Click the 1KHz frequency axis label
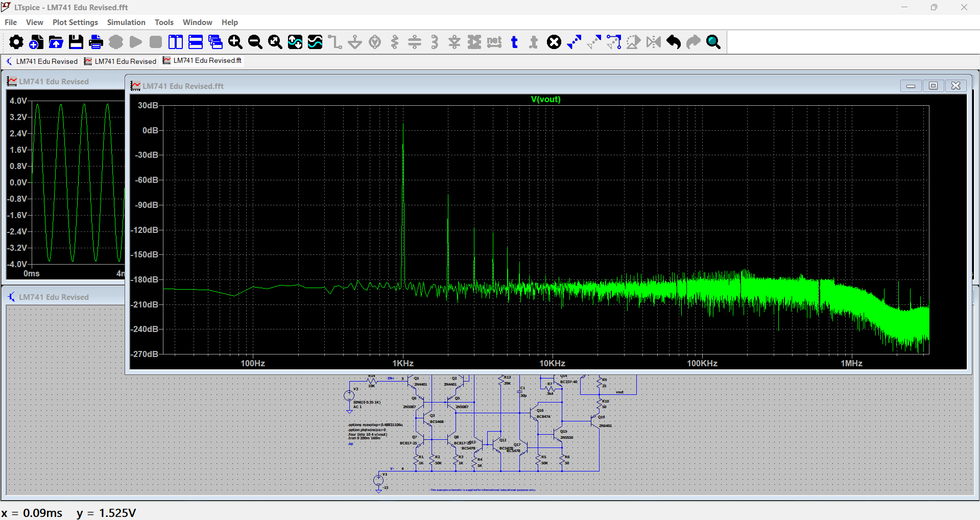The height and width of the screenshot is (520, 980). [403, 363]
